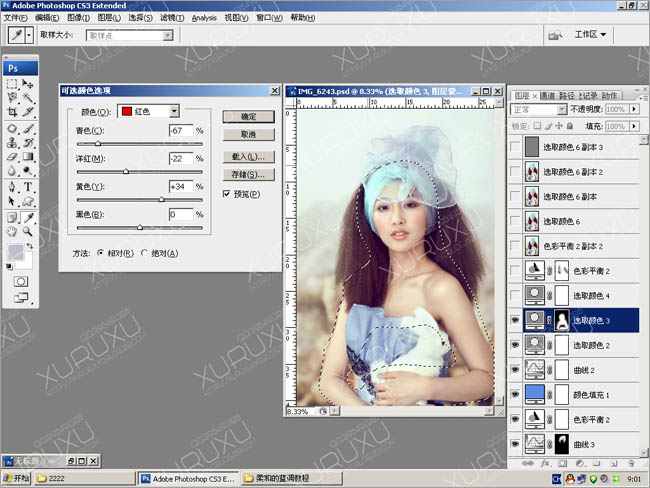Select the Rectangular Marquee tool
The image size is (650, 488).
coord(12,85)
